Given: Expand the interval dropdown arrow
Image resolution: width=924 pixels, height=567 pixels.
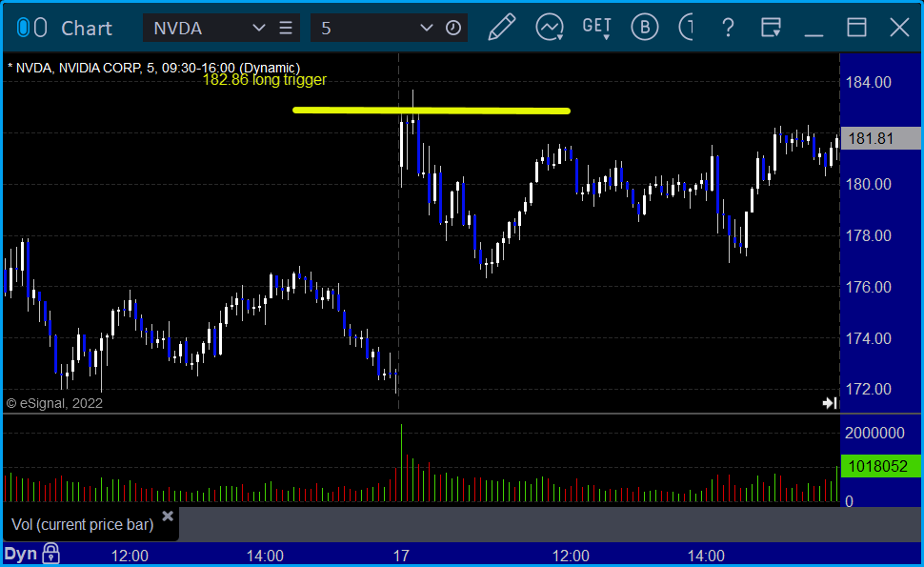Looking at the screenshot, I should click(x=427, y=28).
